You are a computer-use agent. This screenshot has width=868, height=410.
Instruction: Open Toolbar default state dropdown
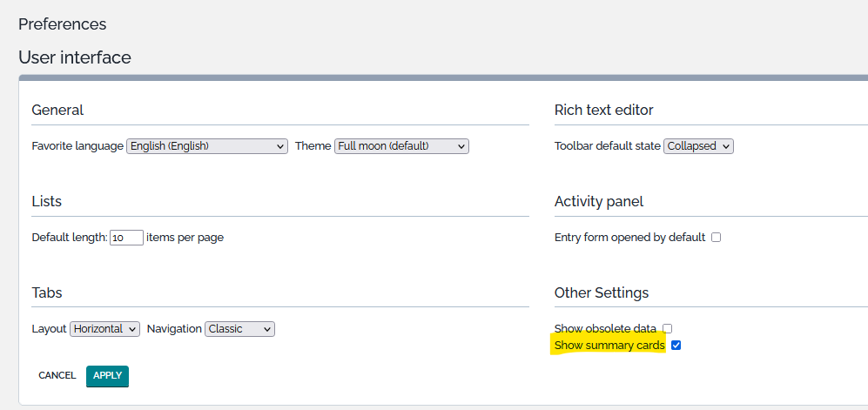pyautogui.click(x=698, y=146)
